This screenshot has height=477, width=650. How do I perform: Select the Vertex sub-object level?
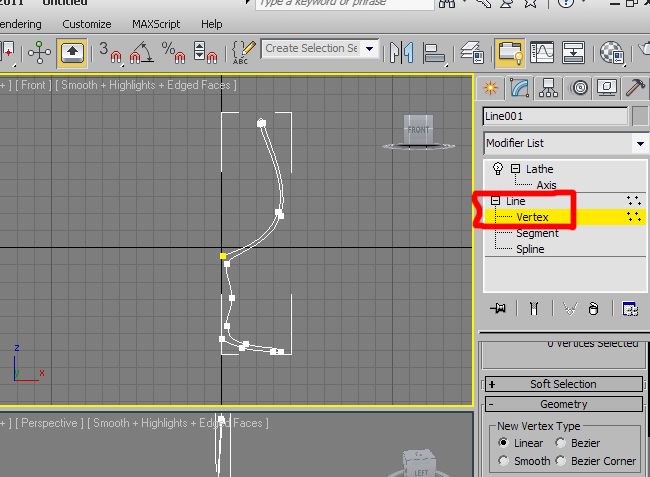click(x=532, y=217)
